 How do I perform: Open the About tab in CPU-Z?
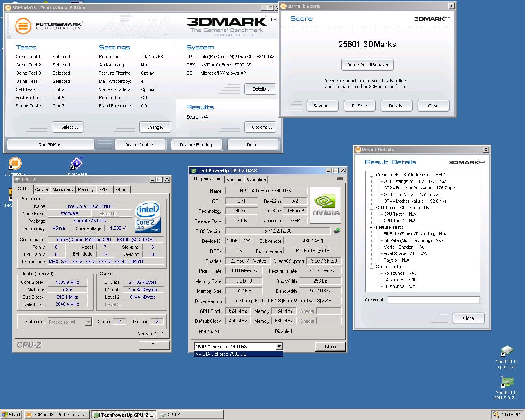click(x=122, y=189)
